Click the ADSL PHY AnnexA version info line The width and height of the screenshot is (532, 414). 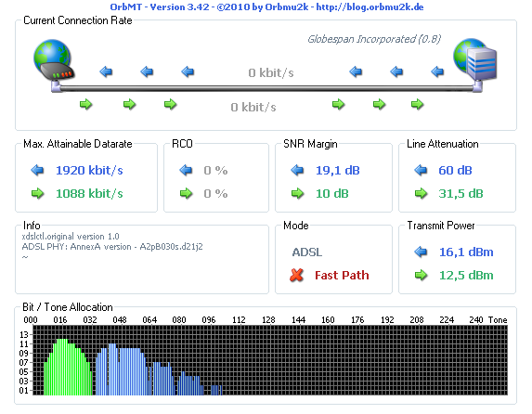[112, 247]
